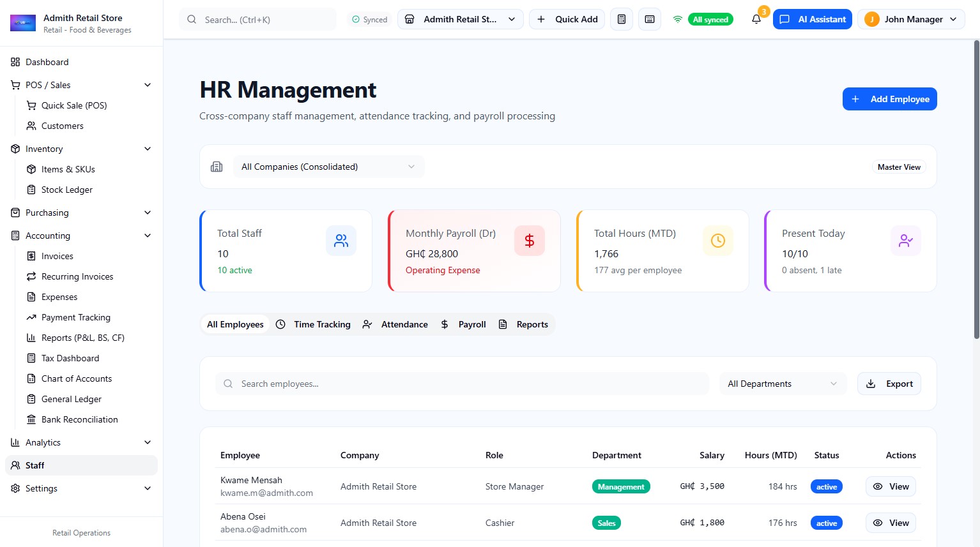Image resolution: width=980 pixels, height=547 pixels.
Task: Switch to the Payroll tab
Action: (x=464, y=324)
